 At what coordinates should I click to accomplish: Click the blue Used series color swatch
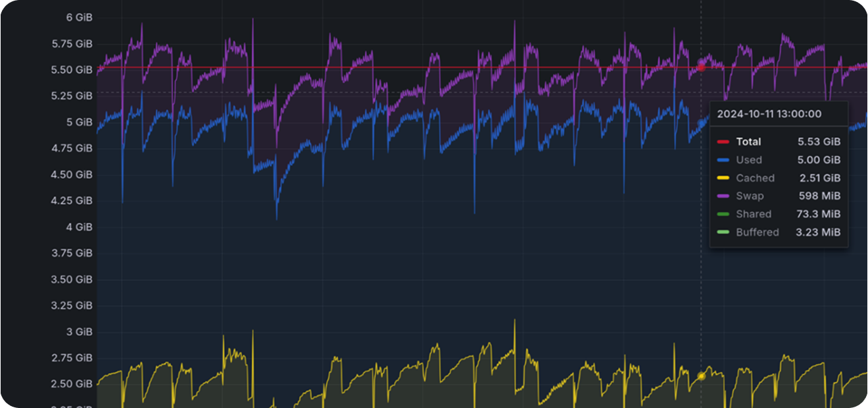[x=723, y=160]
